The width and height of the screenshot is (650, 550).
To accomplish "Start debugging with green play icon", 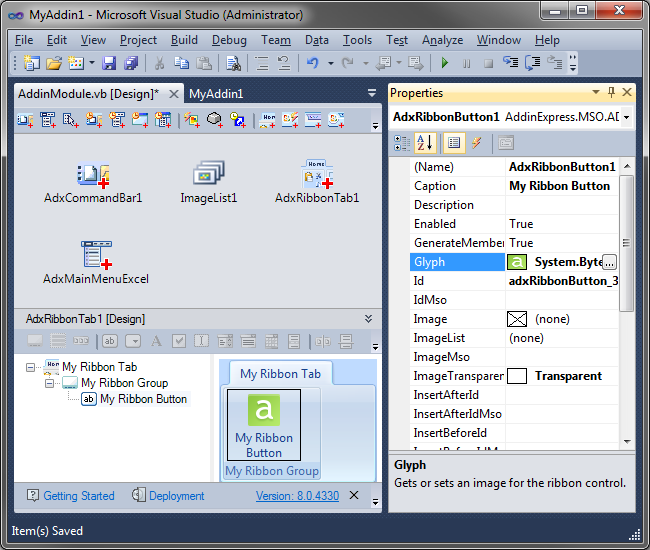I will pos(444,63).
